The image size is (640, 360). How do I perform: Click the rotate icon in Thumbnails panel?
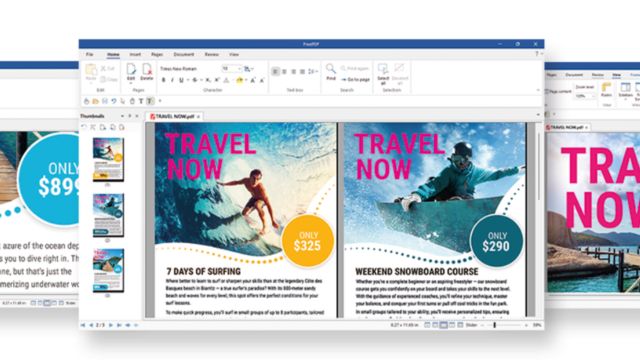point(84,127)
